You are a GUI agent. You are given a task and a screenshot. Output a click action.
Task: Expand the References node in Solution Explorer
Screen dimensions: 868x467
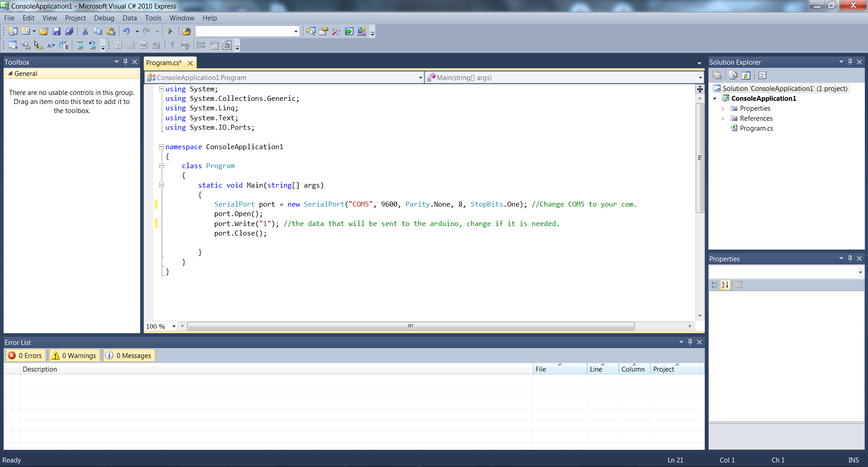(724, 118)
